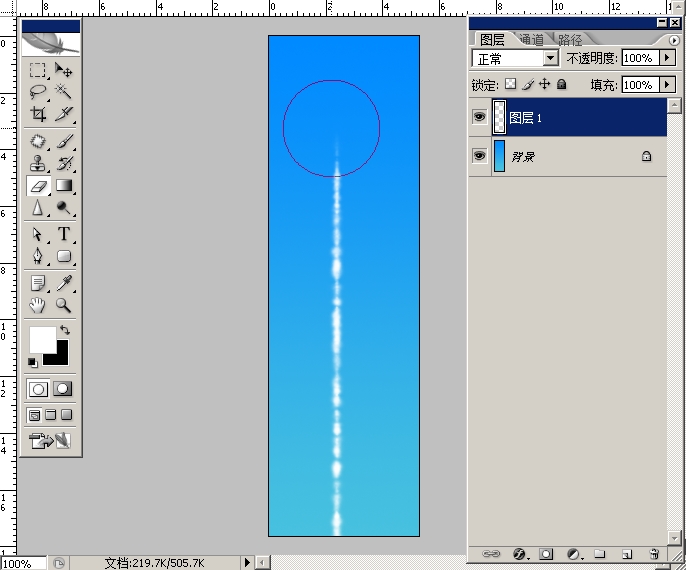Select the Clone Stamp tool

[x=38, y=163]
